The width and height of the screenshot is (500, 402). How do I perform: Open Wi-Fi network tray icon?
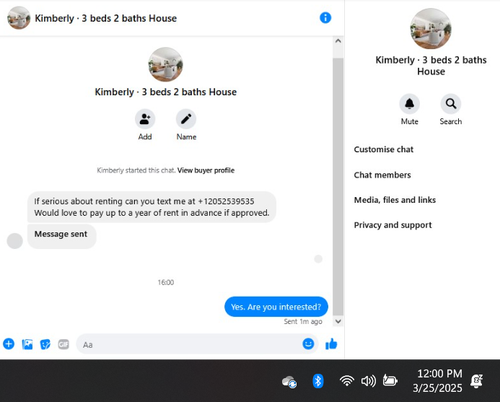coord(347,381)
